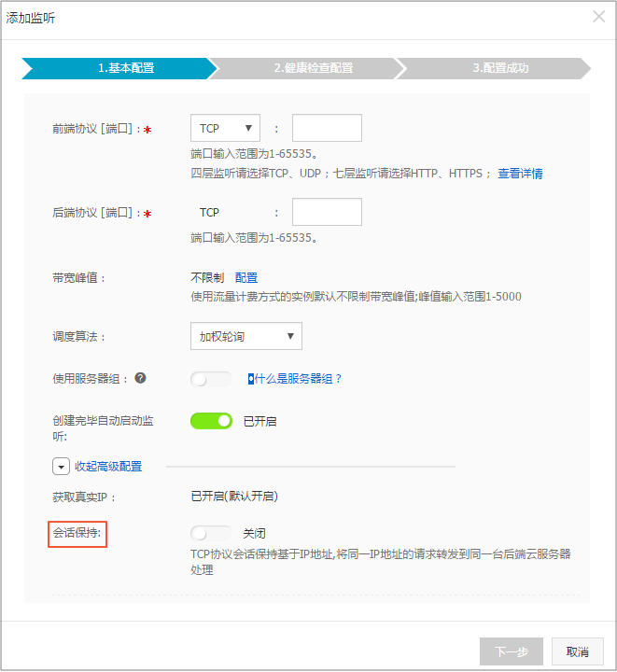This screenshot has width=617, height=672.
Task: Click the help question mark beside 使用服务器组
Action: [140, 378]
